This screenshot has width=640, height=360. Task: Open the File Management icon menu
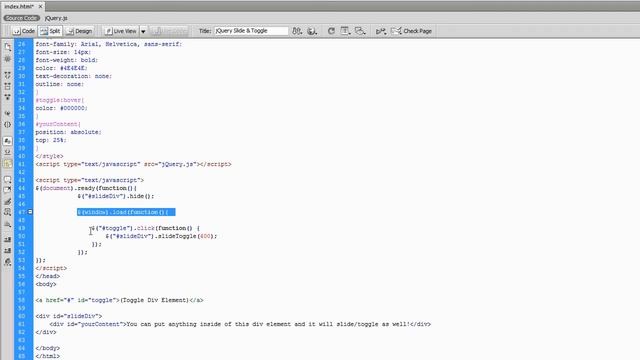click(297, 31)
